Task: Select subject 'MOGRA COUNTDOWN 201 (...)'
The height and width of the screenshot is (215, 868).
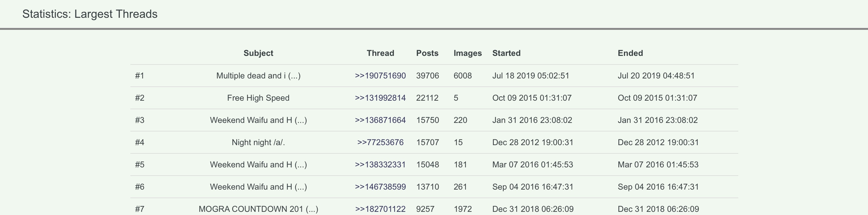Action: tap(258, 209)
